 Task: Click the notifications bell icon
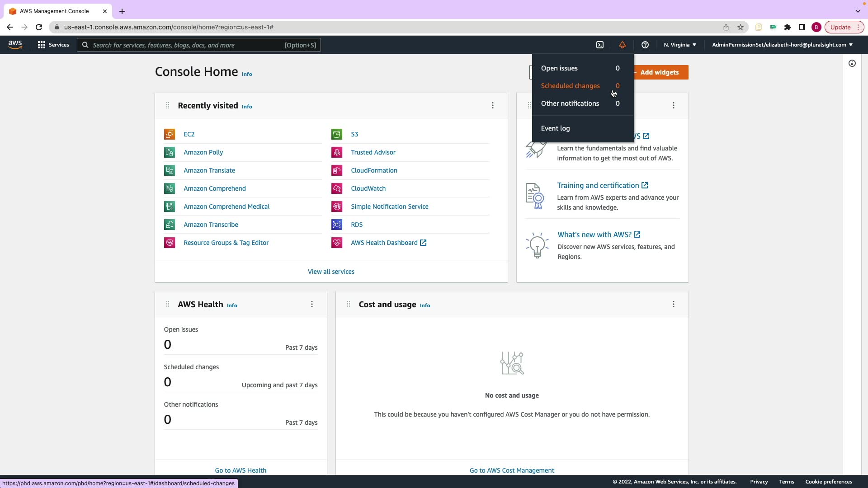pyautogui.click(x=623, y=45)
